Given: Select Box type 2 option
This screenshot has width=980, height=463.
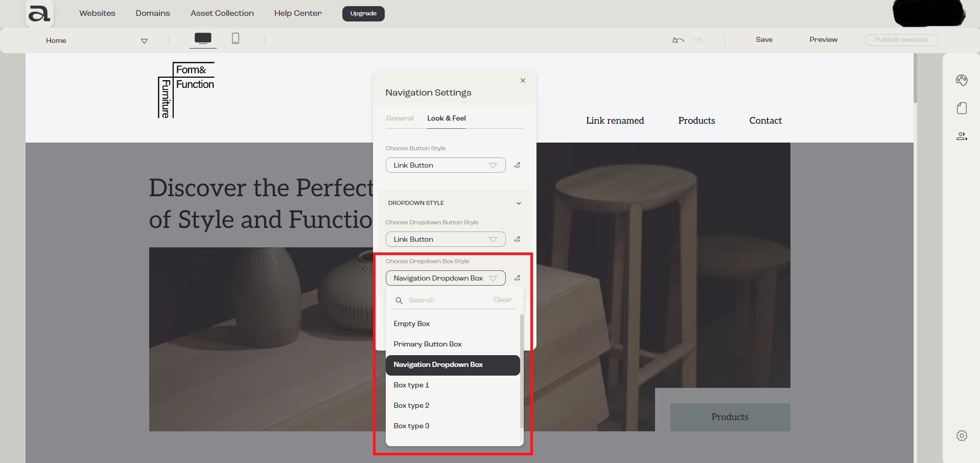Looking at the screenshot, I should (x=453, y=406).
